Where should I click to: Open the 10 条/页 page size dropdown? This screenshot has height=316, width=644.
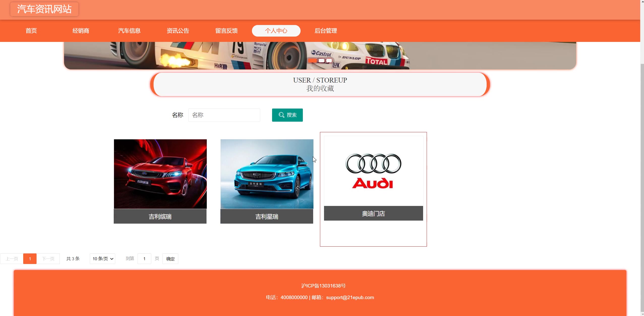pos(102,259)
